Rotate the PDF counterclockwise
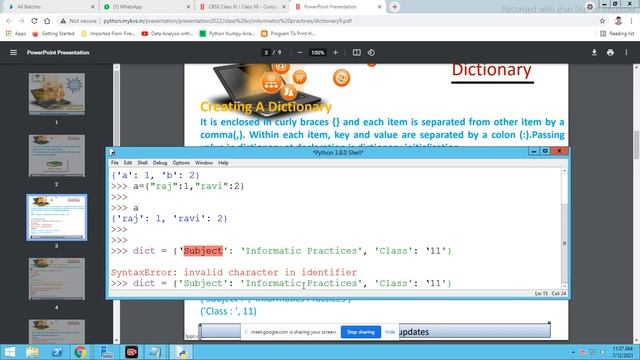The width and height of the screenshot is (640, 360). [x=371, y=53]
